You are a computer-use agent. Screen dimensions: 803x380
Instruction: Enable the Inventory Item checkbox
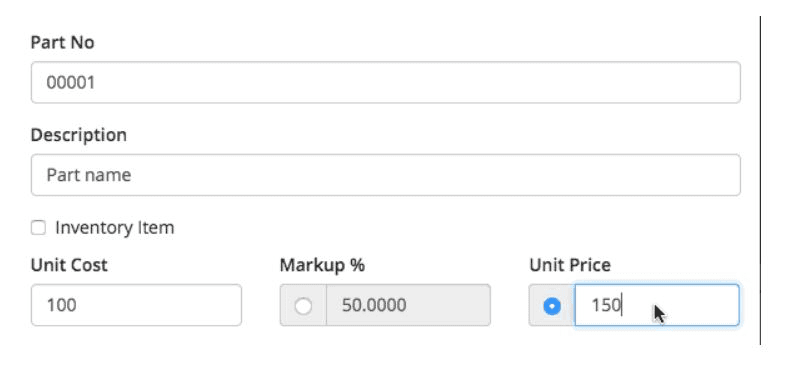coord(38,227)
